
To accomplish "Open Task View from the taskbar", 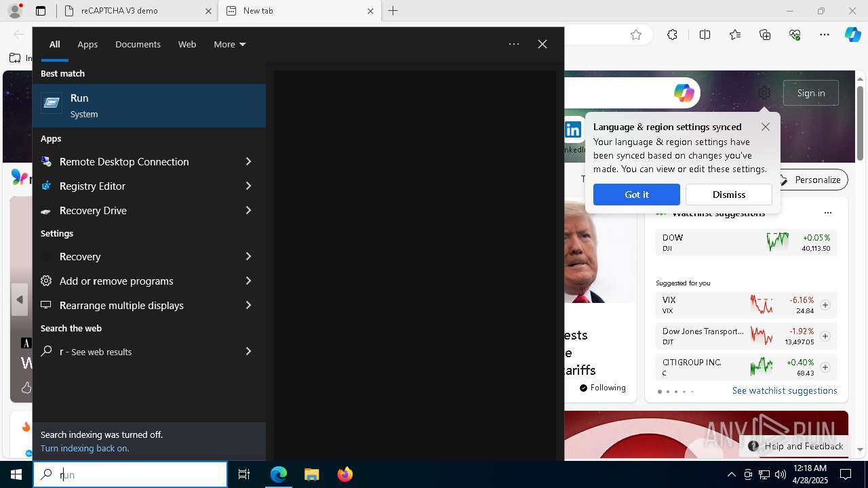I will 244,474.
